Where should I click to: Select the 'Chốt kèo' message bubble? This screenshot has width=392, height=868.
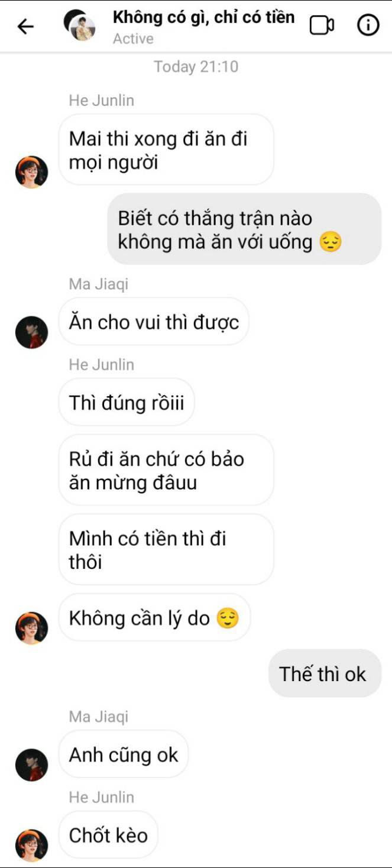click(x=108, y=835)
